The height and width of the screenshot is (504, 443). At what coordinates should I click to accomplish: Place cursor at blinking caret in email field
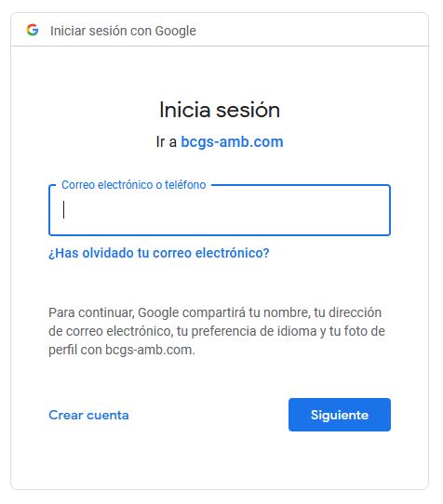(x=63, y=209)
